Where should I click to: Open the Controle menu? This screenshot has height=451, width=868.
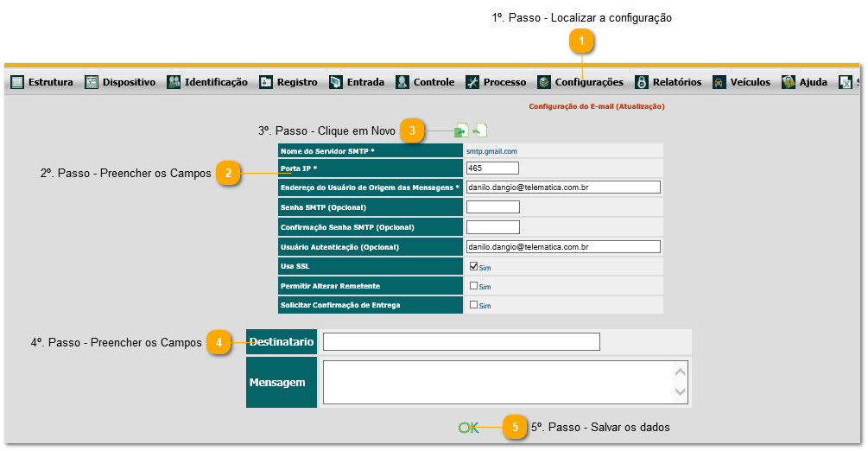click(425, 82)
